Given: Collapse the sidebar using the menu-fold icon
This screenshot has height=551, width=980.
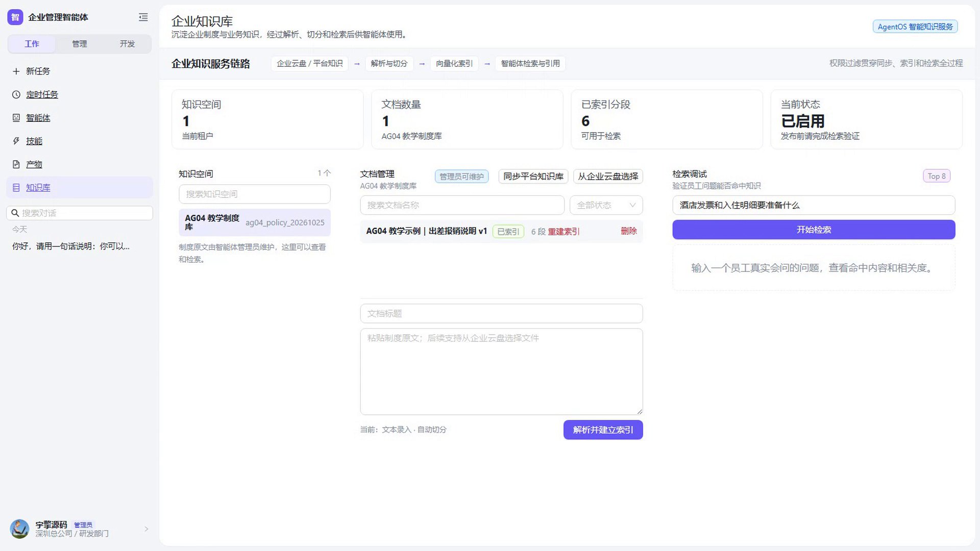Looking at the screenshot, I should (x=143, y=17).
